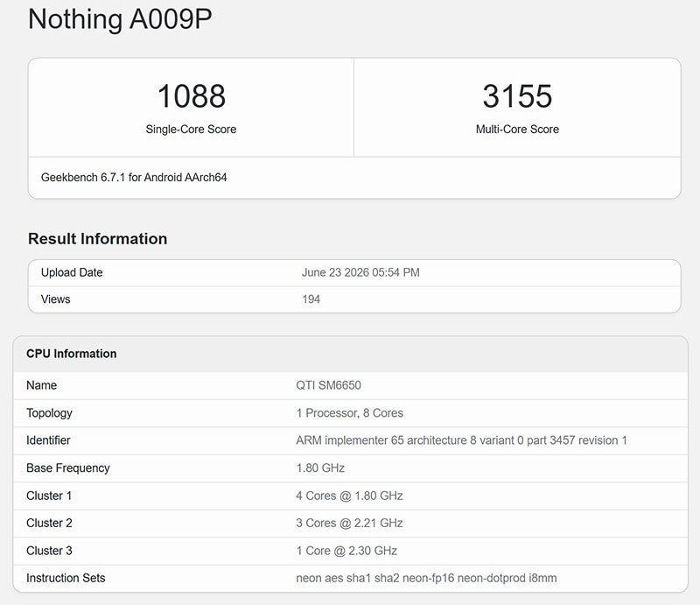Click Geekbench 6.7.1 for Android AArch64 text
700x605 pixels.
coord(134,178)
